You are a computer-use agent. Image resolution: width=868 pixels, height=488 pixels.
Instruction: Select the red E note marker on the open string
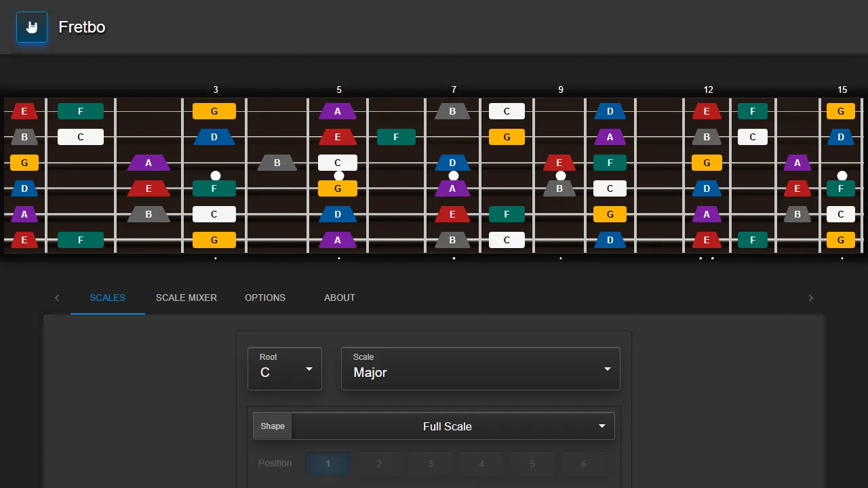click(24, 110)
